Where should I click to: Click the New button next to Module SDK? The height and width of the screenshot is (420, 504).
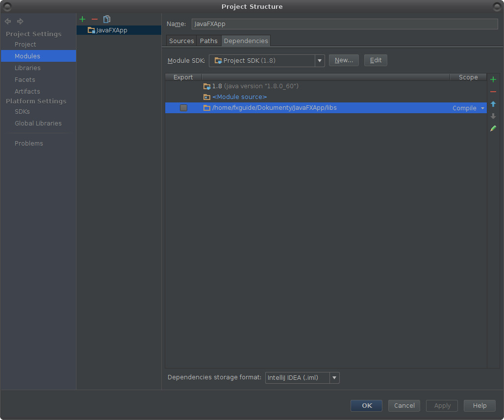coord(344,60)
